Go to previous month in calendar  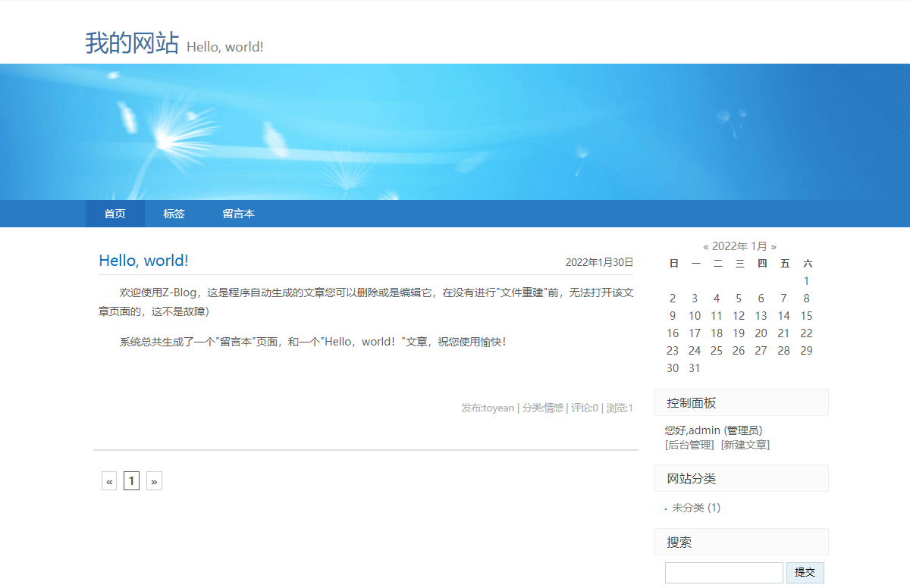coord(706,246)
